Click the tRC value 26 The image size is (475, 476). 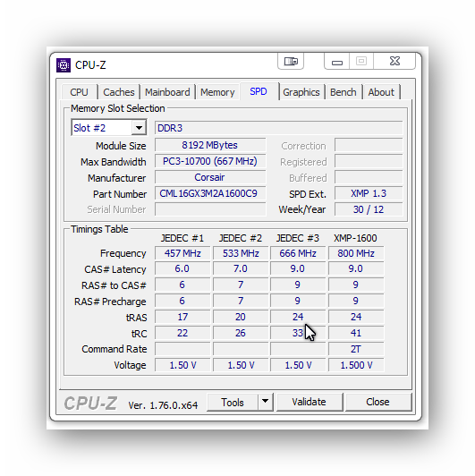(241, 333)
